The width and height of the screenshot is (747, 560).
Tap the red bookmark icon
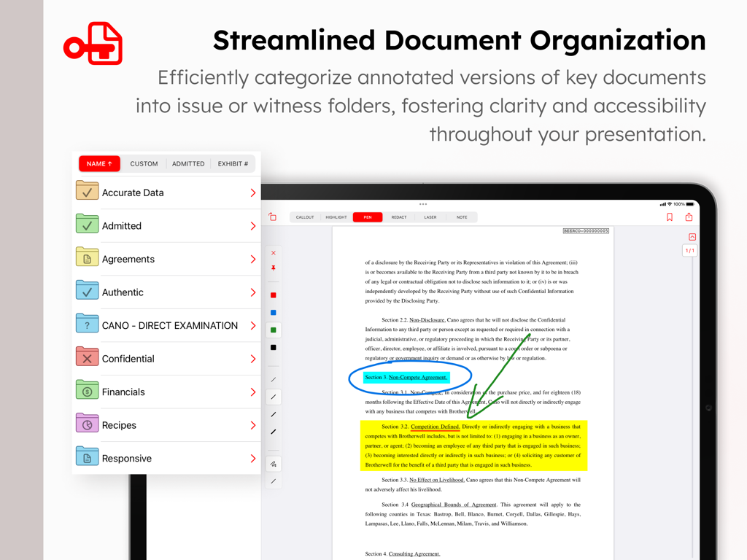[x=670, y=217]
